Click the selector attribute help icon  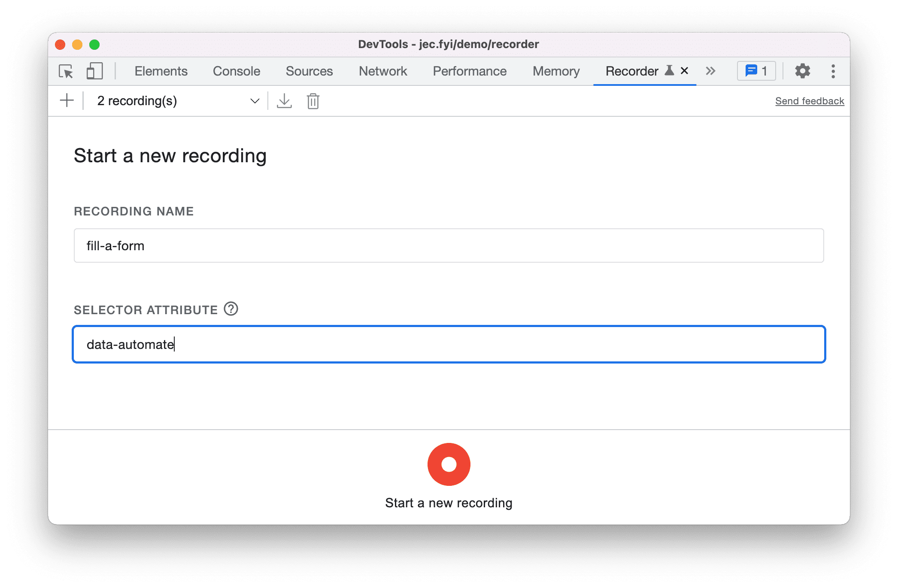click(x=232, y=309)
